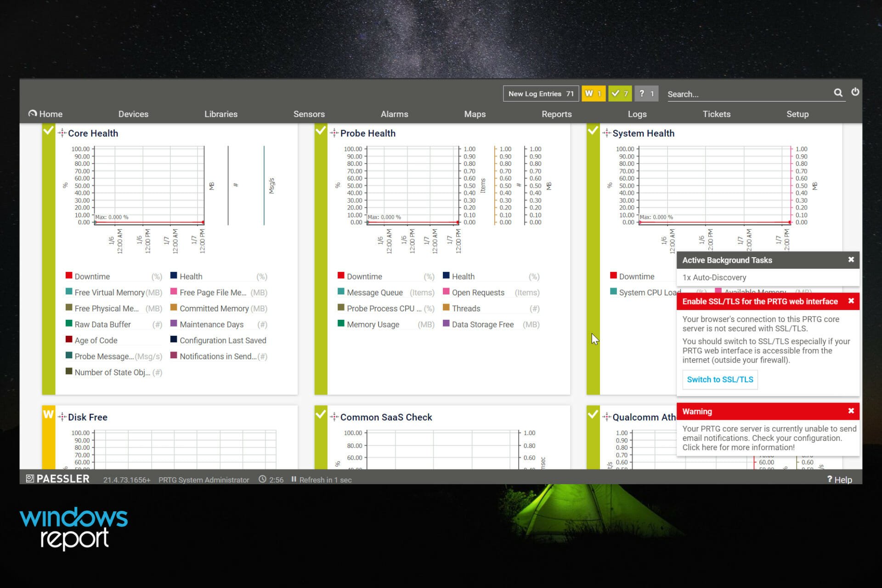Close the red Warning notification
Image resolution: width=882 pixels, height=588 pixels.
point(851,411)
